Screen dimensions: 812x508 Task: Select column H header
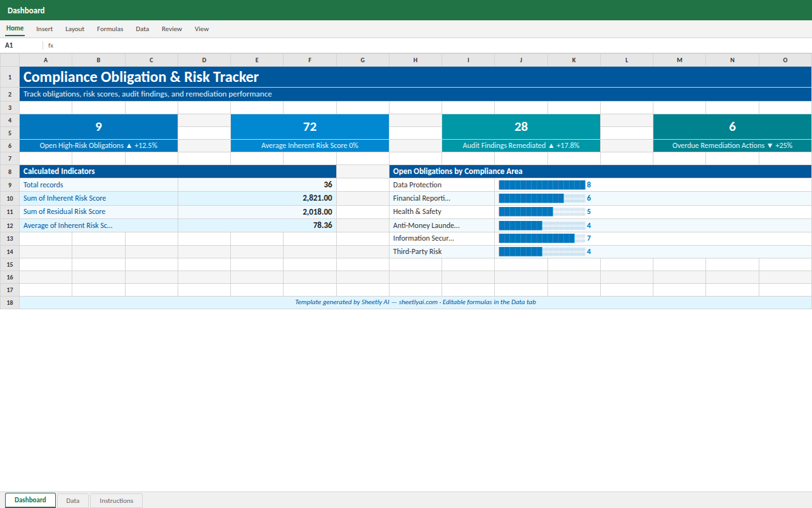click(x=416, y=60)
